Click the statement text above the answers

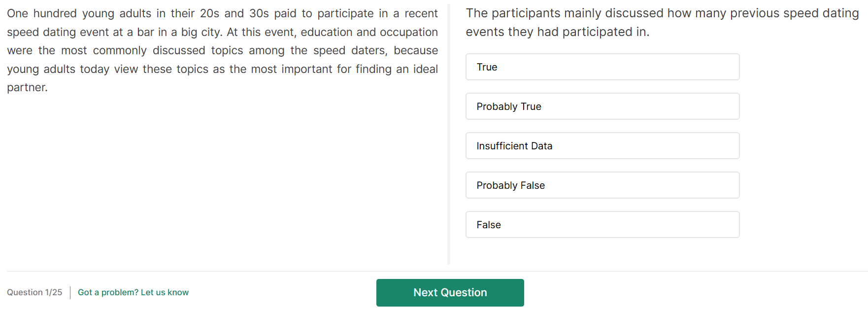(x=662, y=22)
